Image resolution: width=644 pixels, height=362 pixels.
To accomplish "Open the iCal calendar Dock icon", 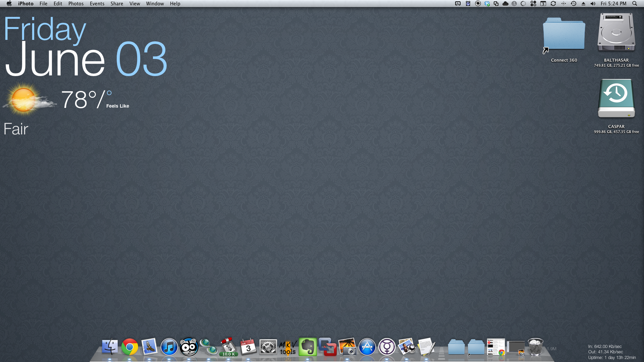I will (x=248, y=347).
